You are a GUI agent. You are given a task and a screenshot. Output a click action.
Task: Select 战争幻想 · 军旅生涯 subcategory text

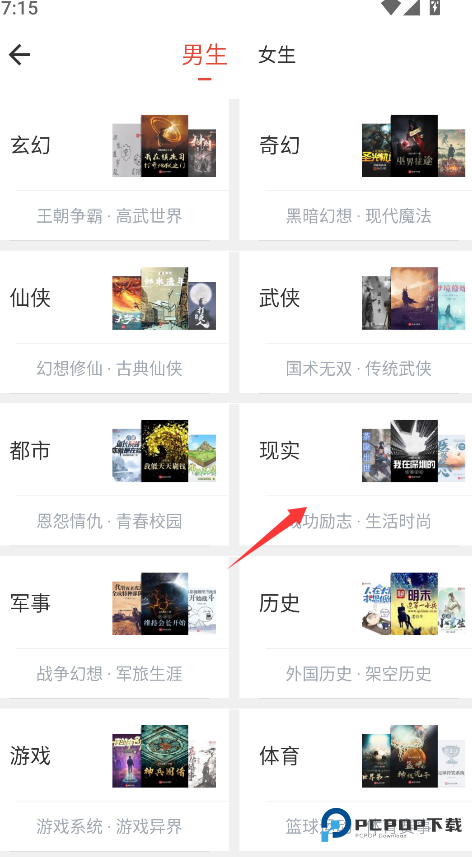[x=109, y=674]
